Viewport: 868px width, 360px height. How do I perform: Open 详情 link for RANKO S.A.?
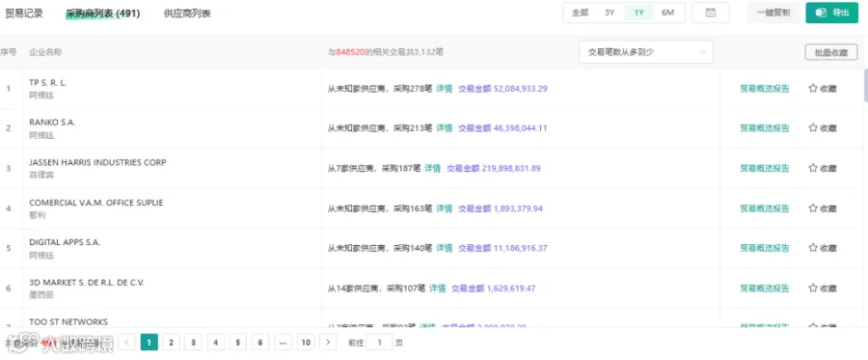[444, 128]
